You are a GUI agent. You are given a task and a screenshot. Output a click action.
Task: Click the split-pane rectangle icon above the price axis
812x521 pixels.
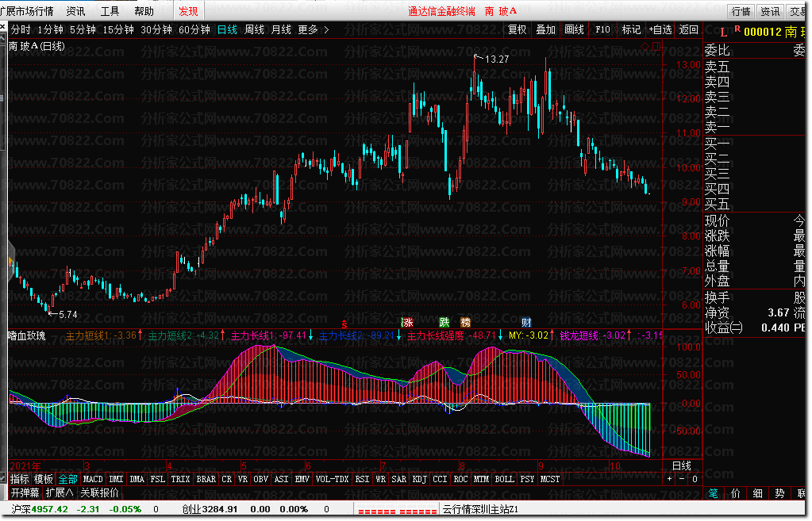pyautogui.click(x=656, y=46)
